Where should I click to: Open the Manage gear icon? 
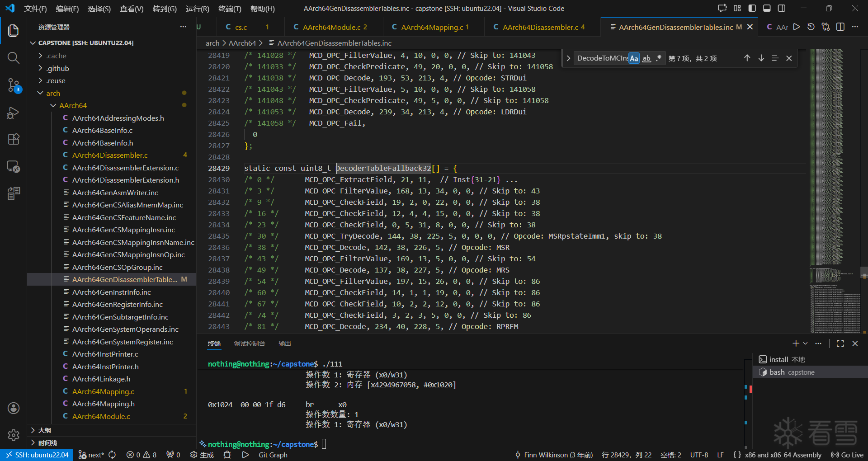(14, 435)
